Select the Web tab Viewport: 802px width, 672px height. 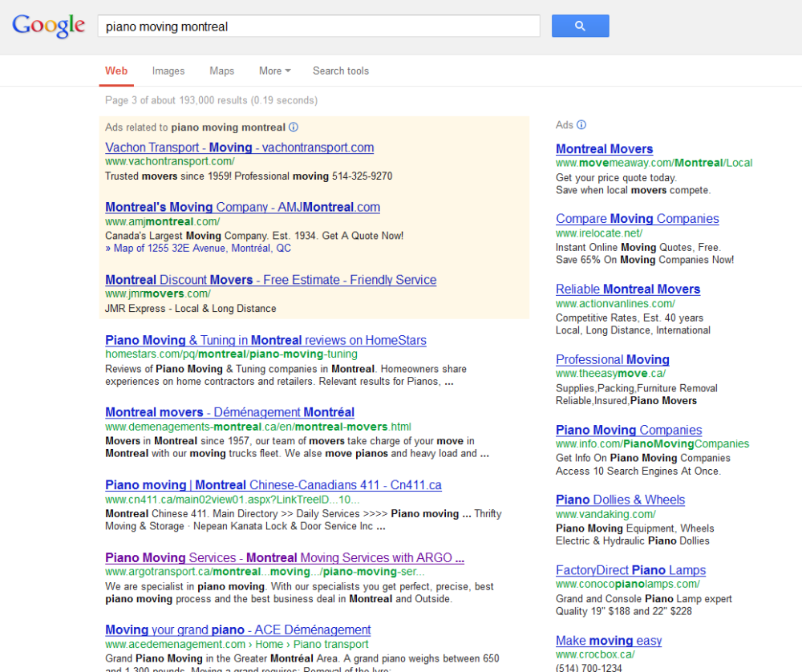click(x=116, y=71)
